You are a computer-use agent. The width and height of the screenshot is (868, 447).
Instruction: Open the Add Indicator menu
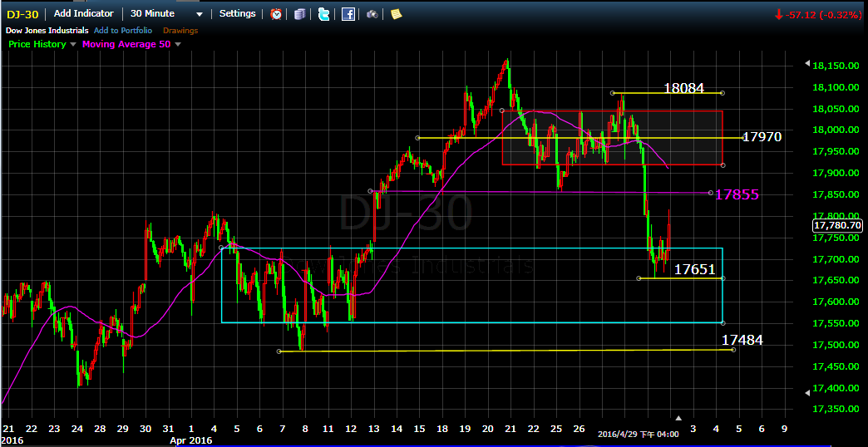click(83, 14)
